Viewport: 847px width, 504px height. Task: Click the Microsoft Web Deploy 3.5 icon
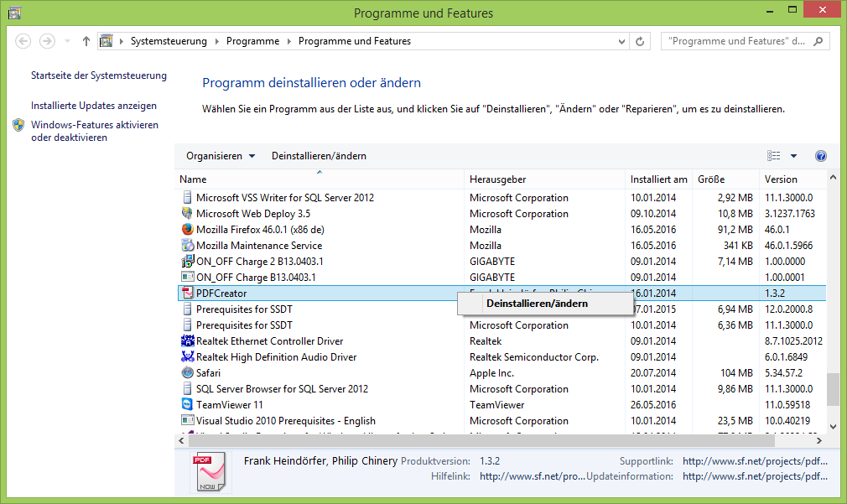coord(188,213)
